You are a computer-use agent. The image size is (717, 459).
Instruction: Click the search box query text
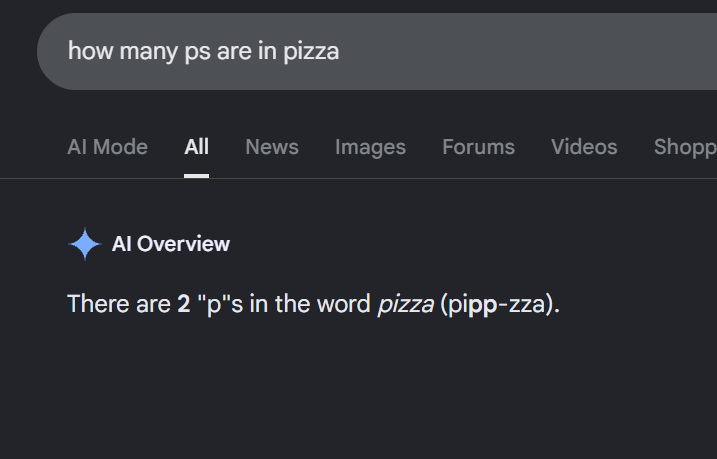203,51
